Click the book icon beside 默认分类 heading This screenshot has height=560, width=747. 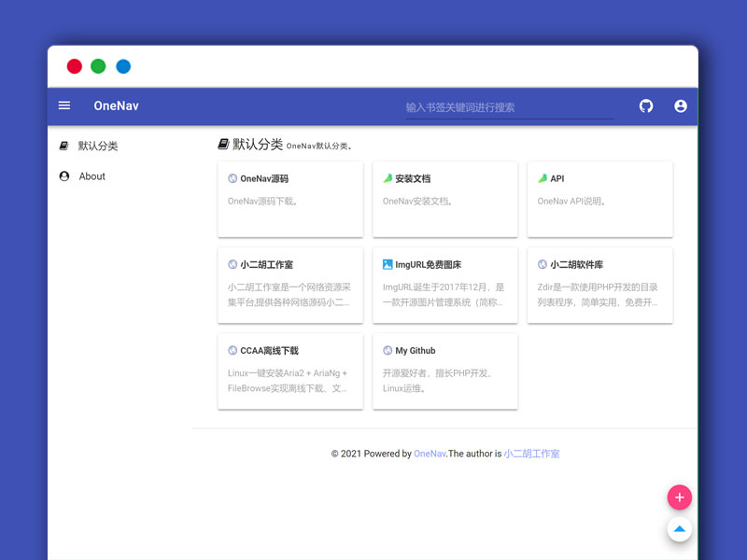coord(223,142)
